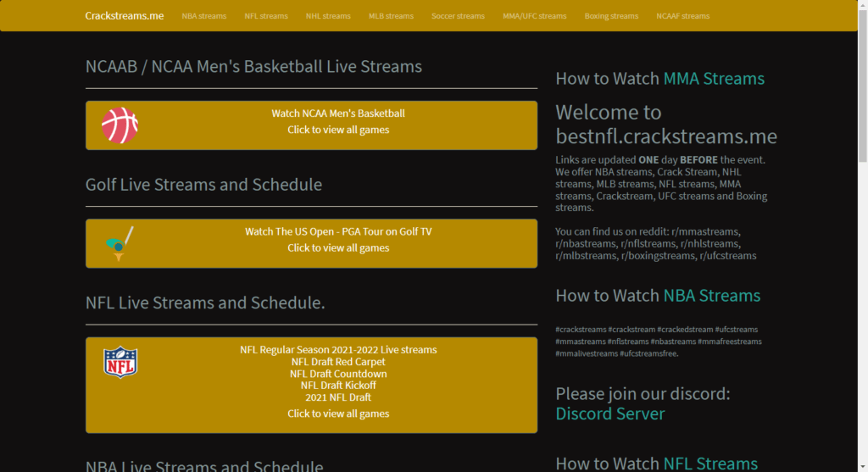Click the NFL shield logo

click(x=120, y=363)
